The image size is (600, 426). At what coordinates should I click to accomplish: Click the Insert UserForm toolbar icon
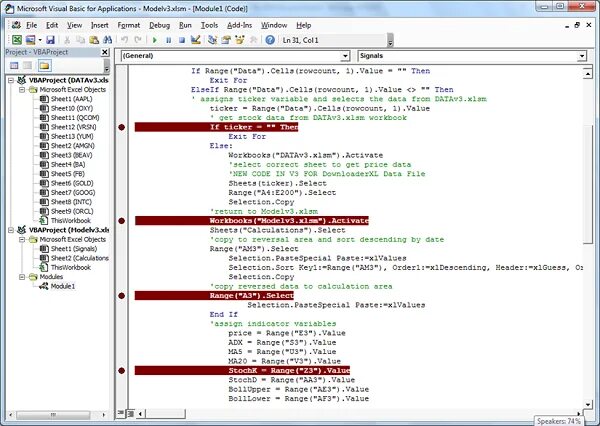click(30, 40)
